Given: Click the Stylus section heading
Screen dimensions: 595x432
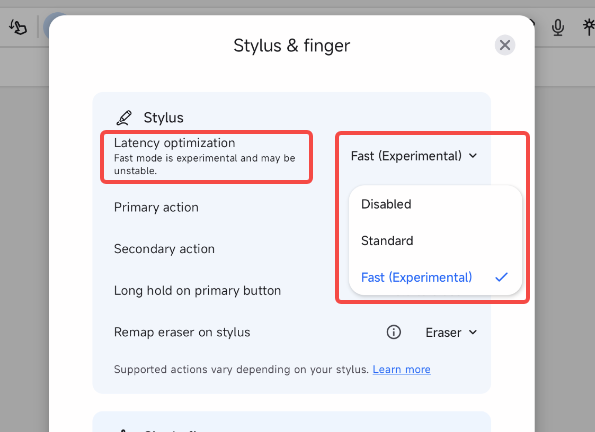Looking at the screenshot, I should click(x=164, y=118).
